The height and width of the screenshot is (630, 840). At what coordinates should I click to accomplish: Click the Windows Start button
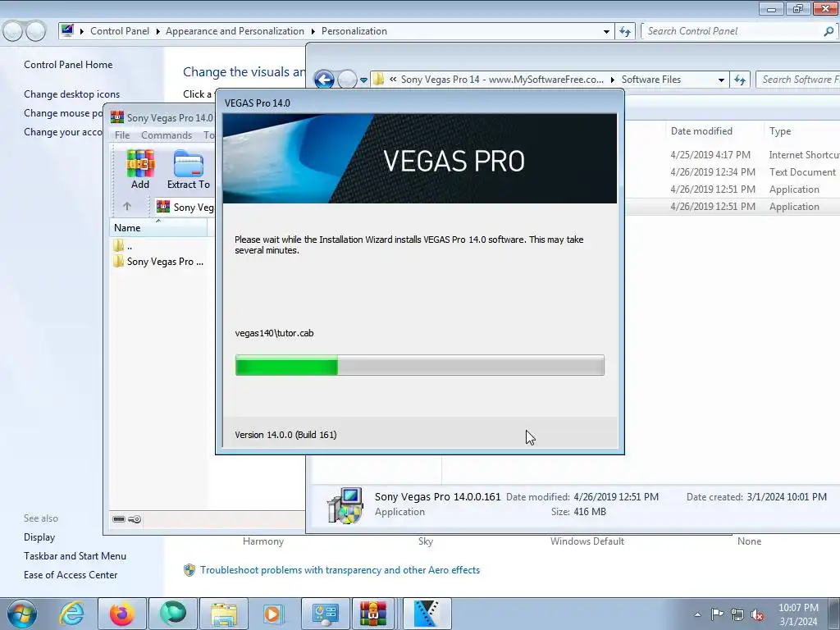(x=22, y=614)
